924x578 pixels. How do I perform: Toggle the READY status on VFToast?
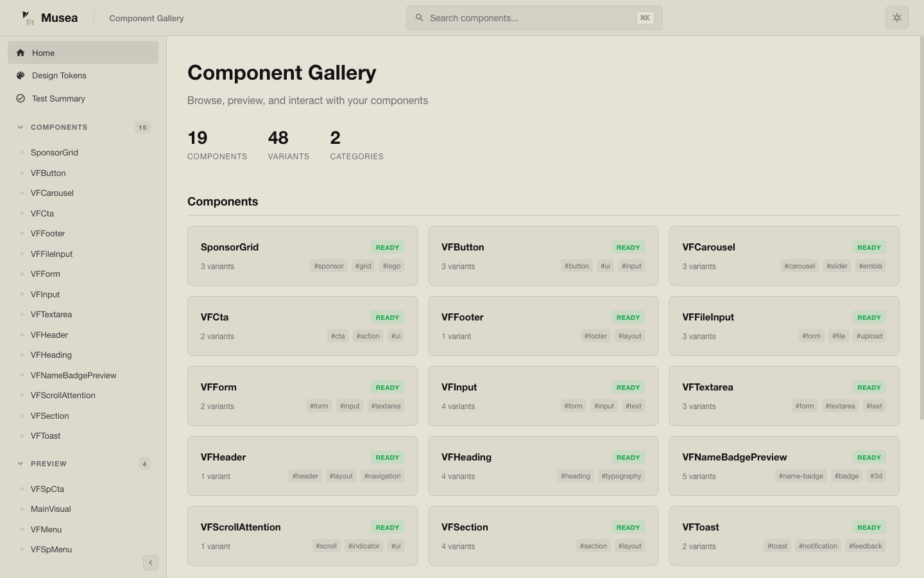pyautogui.click(x=869, y=527)
